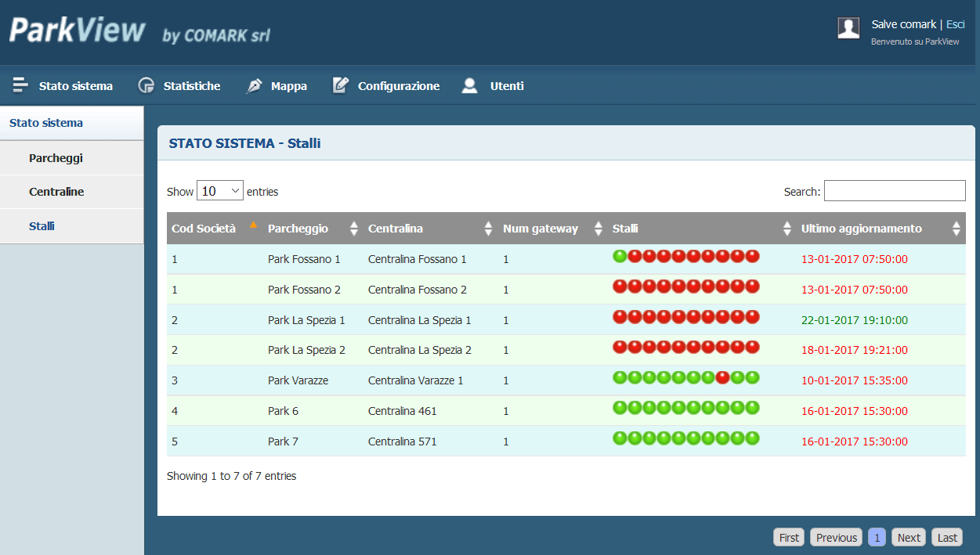Image resolution: width=980 pixels, height=555 pixels.
Task: Click page number 1 button
Action: [x=877, y=537]
